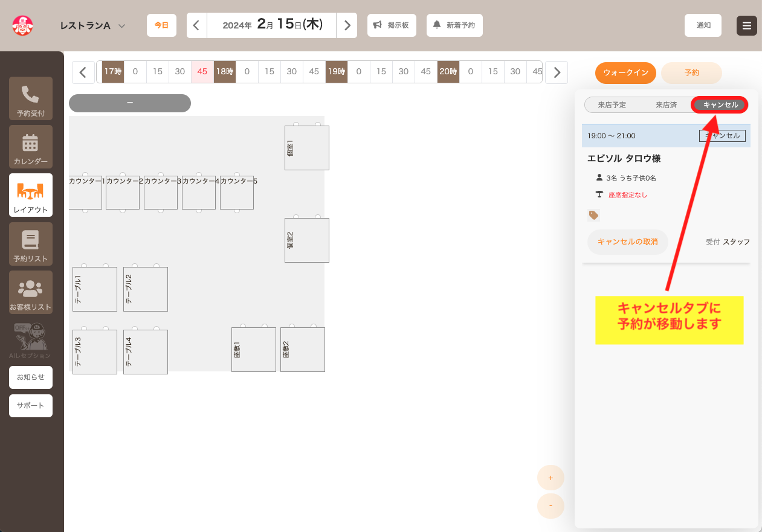Select table テーブル1
The width and height of the screenshot is (762, 532).
95,289
